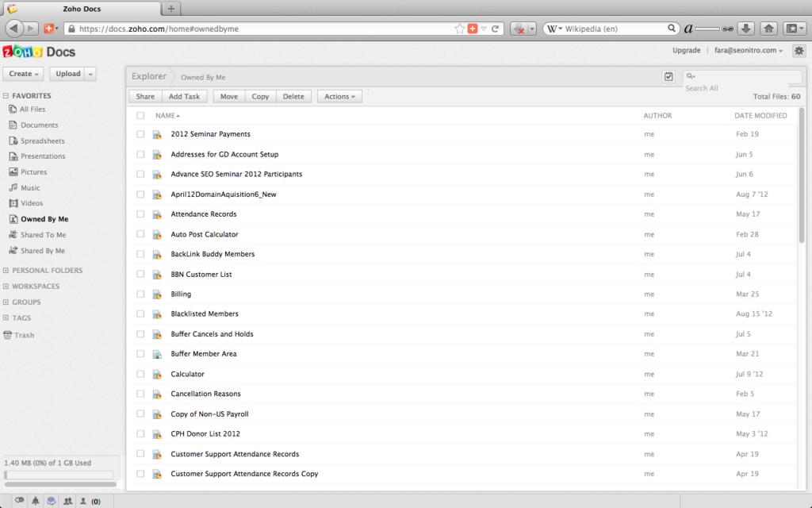Open the Actions dropdown menu
Image resolution: width=812 pixels, height=508 pixels.
(x=339, y=96)
